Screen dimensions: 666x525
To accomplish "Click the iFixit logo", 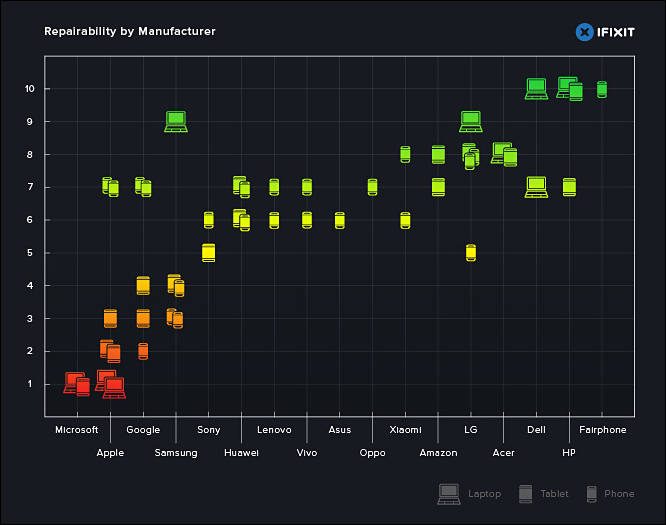I will (605, 32).
